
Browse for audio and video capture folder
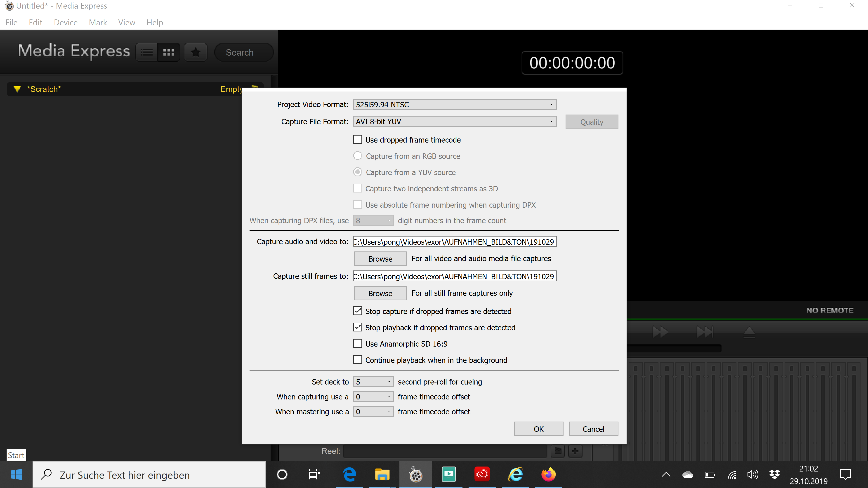[x=380, y=259]
